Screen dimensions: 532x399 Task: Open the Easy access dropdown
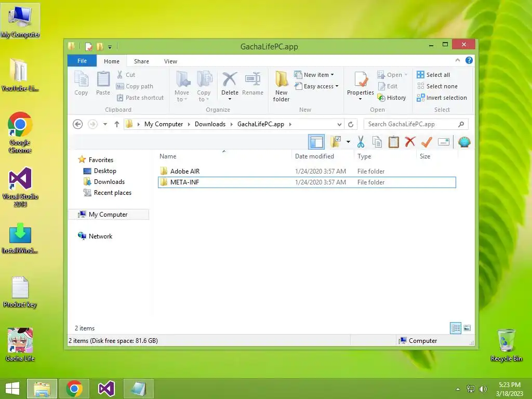tap(316, 86)
